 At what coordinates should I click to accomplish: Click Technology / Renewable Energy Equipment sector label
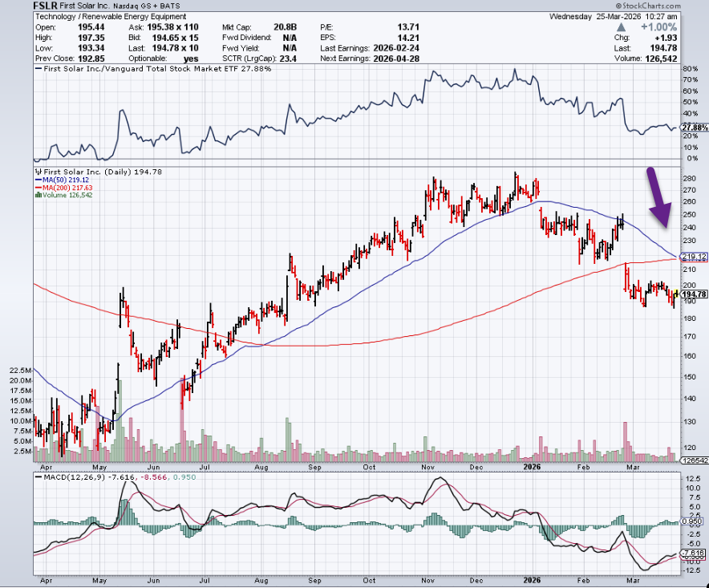point(110,16)
